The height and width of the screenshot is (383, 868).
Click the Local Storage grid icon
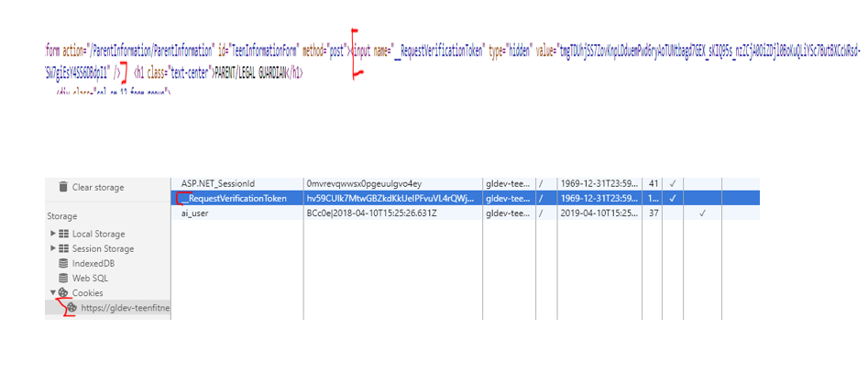(x=64, y=234)
